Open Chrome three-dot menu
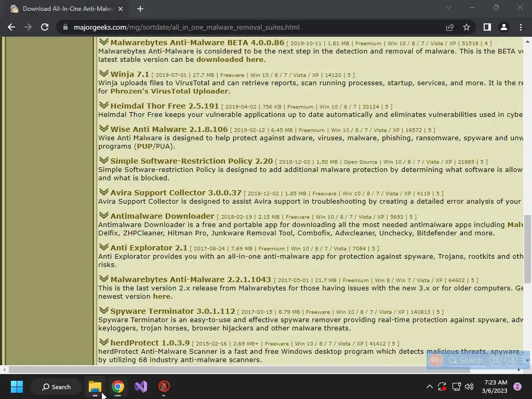Screen dimensions: 532x399 pos(521,27)
